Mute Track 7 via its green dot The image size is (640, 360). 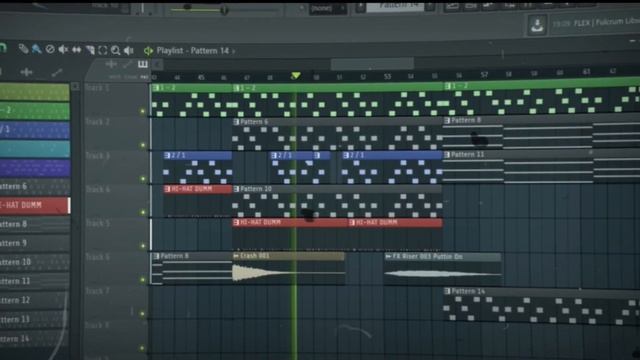point(142,314)
